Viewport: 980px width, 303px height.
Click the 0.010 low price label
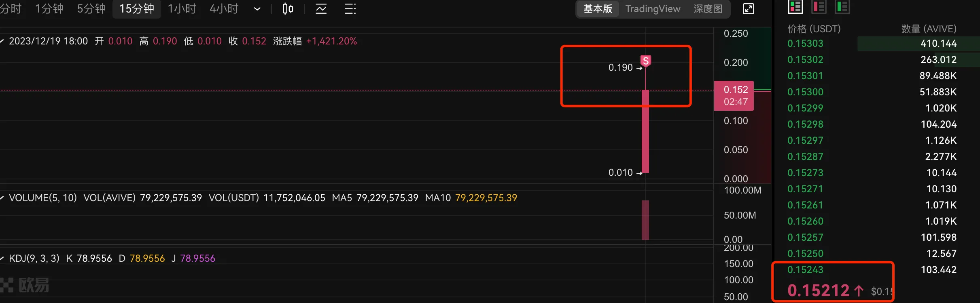(620, 173)
